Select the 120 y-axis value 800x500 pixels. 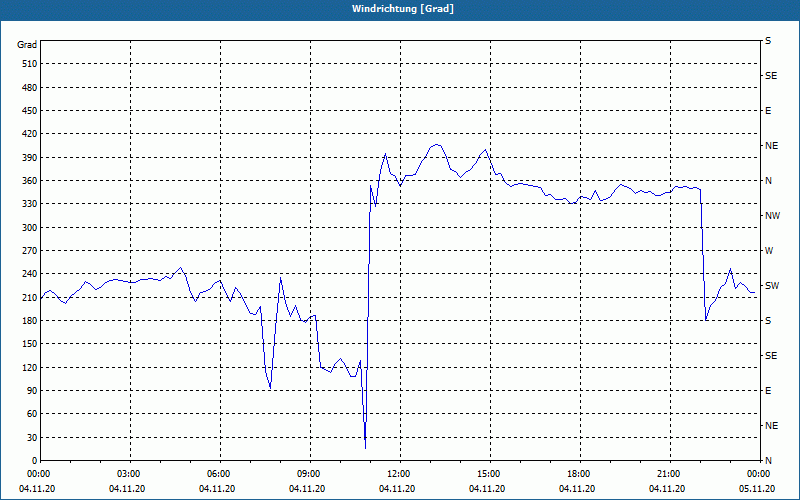coord(30,367)
